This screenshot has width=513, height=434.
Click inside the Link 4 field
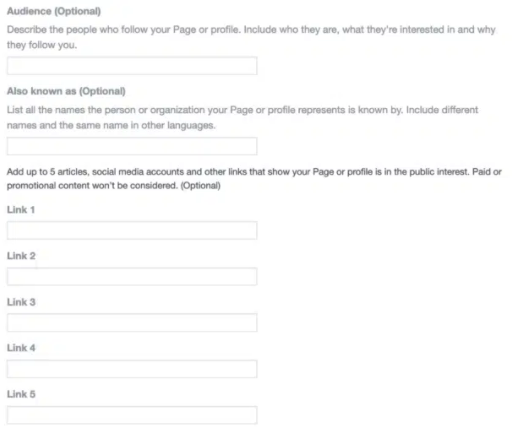pos(132,369)
